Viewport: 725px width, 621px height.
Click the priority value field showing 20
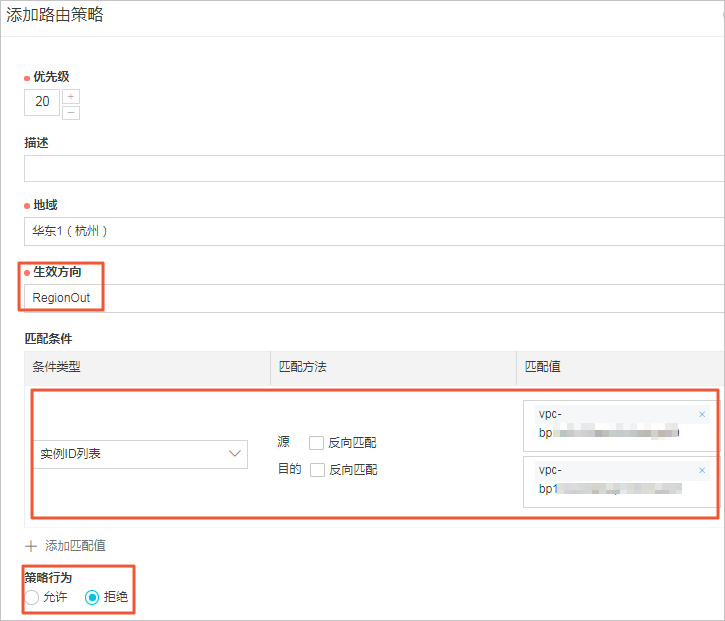point(42,102)
